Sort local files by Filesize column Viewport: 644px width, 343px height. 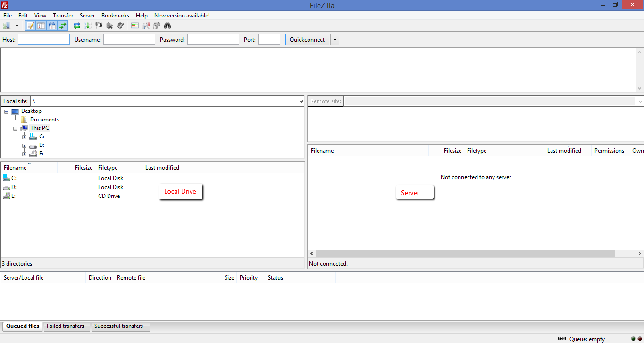[76, 168]
